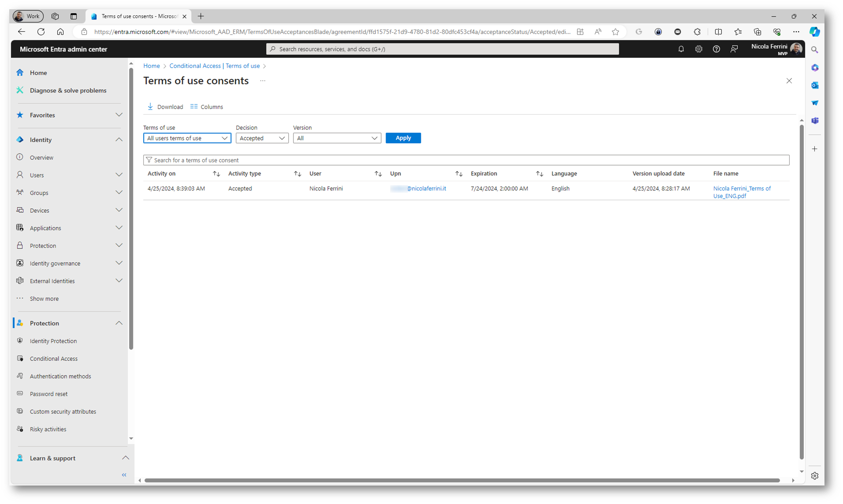Click the Apply filter button

pyautogui.click(x=403, y=138)
